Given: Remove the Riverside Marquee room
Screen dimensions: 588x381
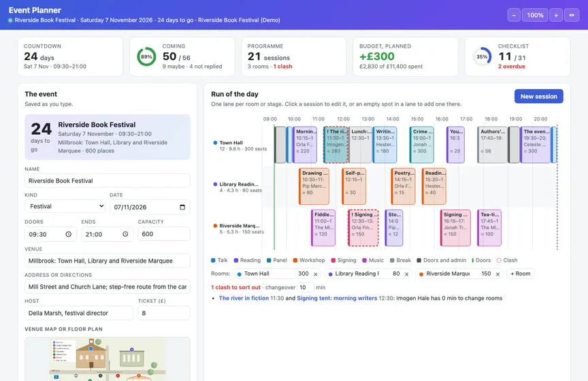Looking at the screenshot, I should [x=497, y=274].
